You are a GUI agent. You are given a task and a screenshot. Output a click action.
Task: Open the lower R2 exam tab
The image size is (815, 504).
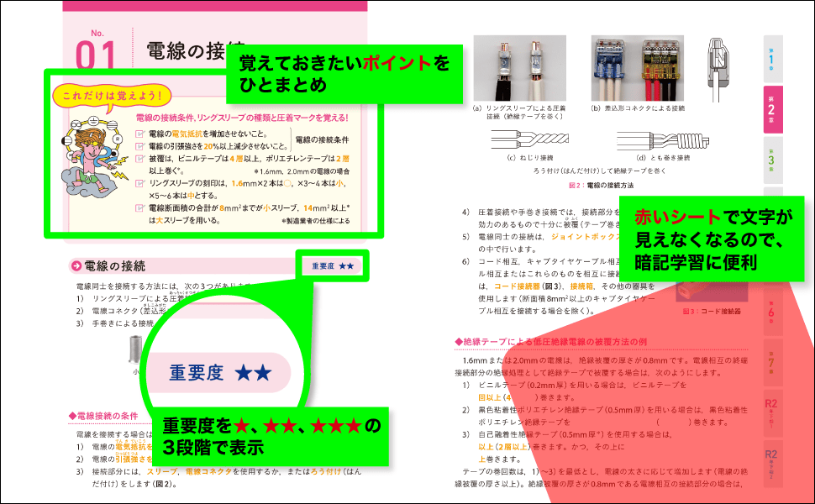[x=772, y=463]
